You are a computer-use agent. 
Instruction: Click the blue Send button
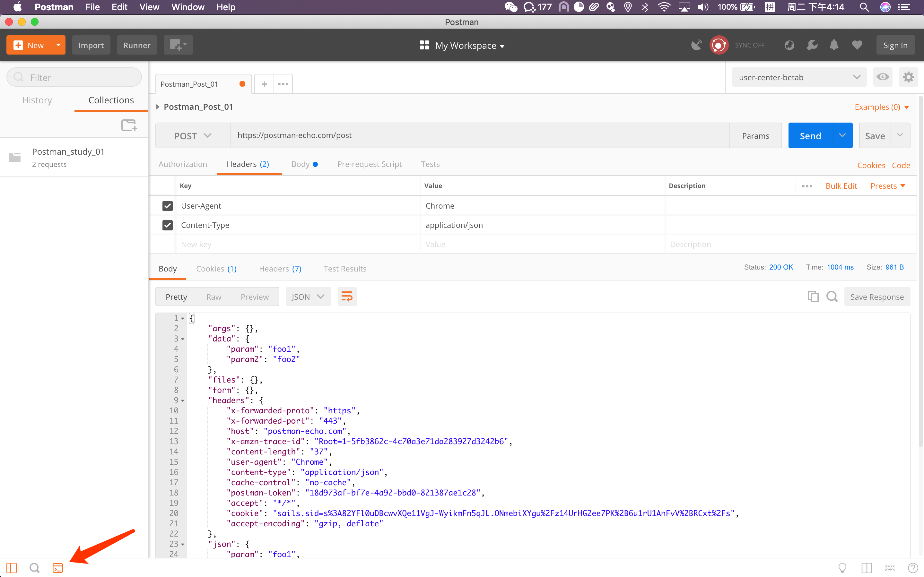810,135
